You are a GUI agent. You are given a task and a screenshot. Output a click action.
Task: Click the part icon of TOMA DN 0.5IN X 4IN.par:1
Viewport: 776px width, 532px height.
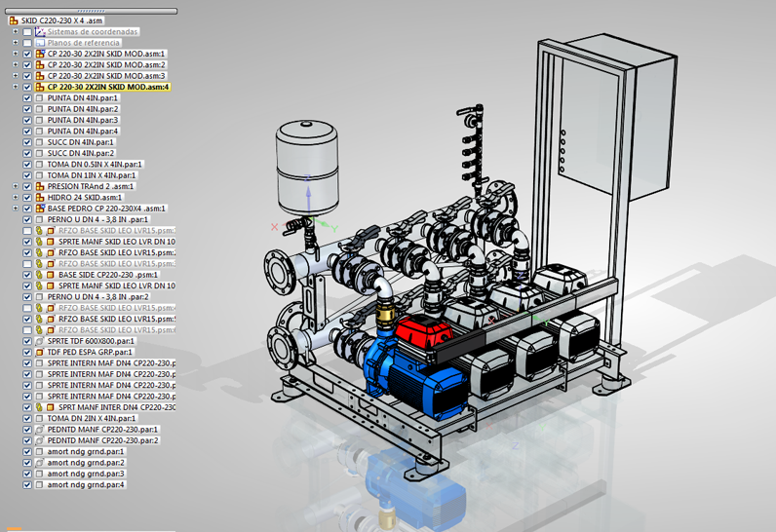click(x=40, y=164)
